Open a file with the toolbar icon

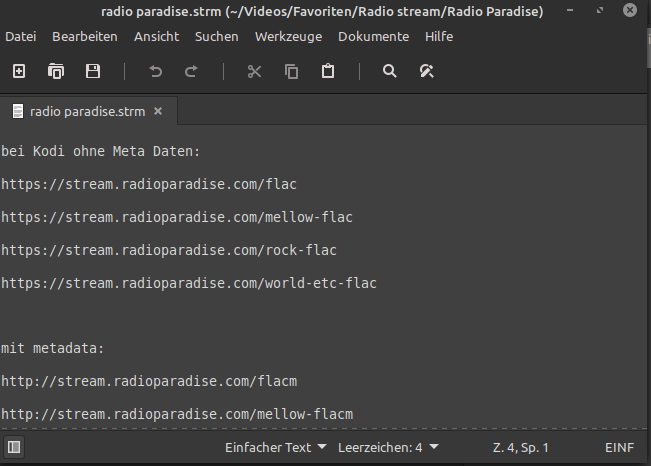pyautogui.click(x=56, y=71)
